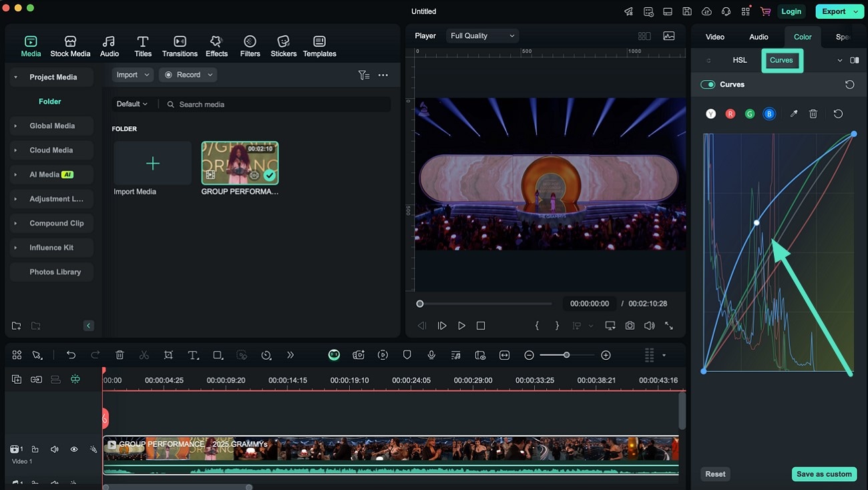Image resolution: width=868 pixels, height=490 pixels.
Task: Open the Stickers library
Action: pos(283,46)
